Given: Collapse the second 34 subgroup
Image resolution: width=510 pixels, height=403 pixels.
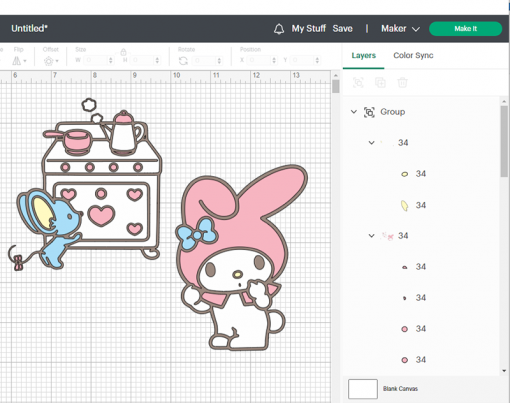Looking at the screenshot, I should [371, 236].
